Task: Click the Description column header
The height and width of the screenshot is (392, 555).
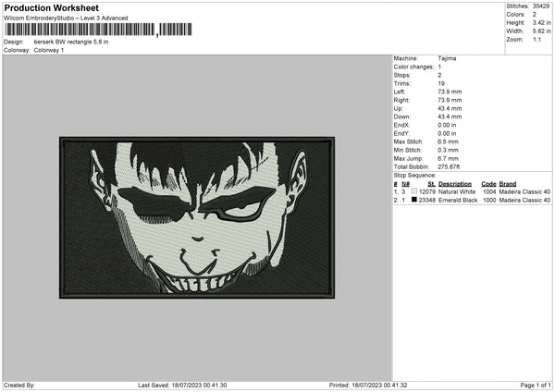Action: pyautogui.click(x=455, y=184)
